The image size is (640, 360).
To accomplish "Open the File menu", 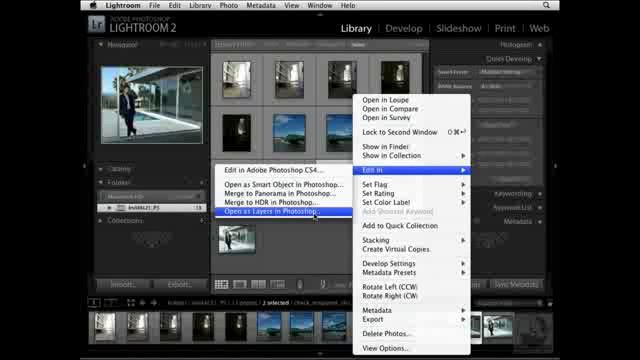I will coord(154,5).
